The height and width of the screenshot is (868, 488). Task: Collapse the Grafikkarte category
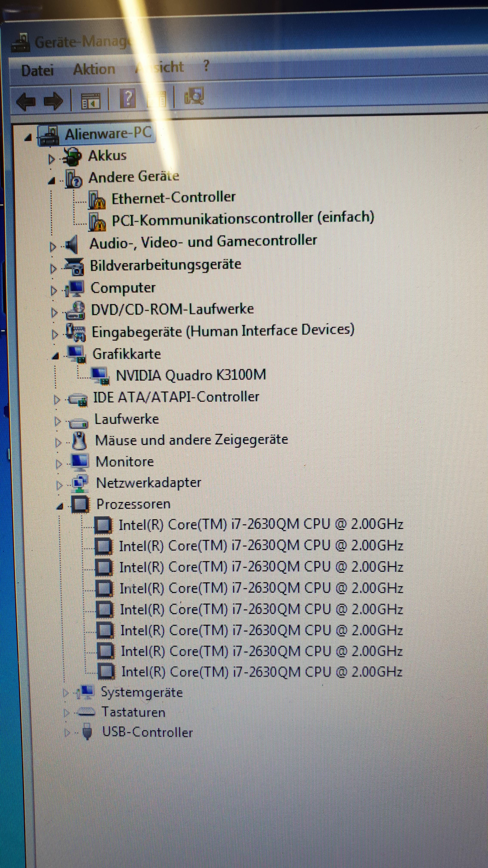pyautogui.click(x=56, y=356)
